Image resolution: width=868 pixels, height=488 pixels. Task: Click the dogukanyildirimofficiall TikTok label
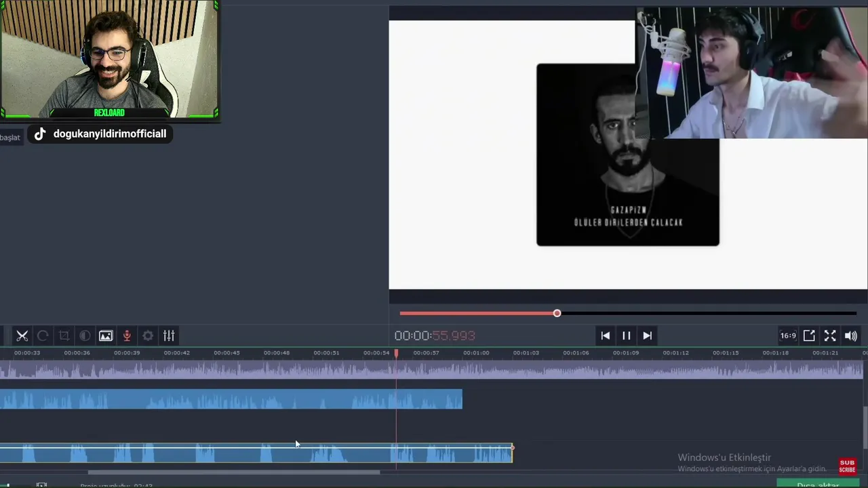[x=100, y=134]
